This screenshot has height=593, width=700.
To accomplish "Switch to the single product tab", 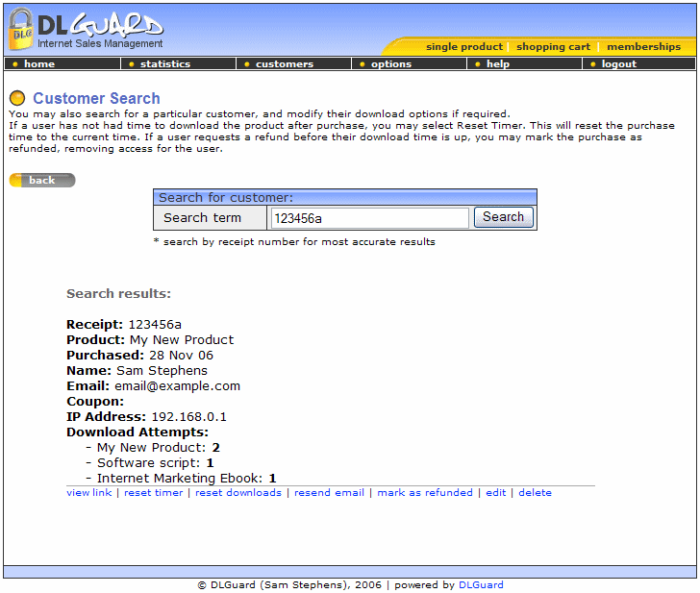I will pos(463,46).
